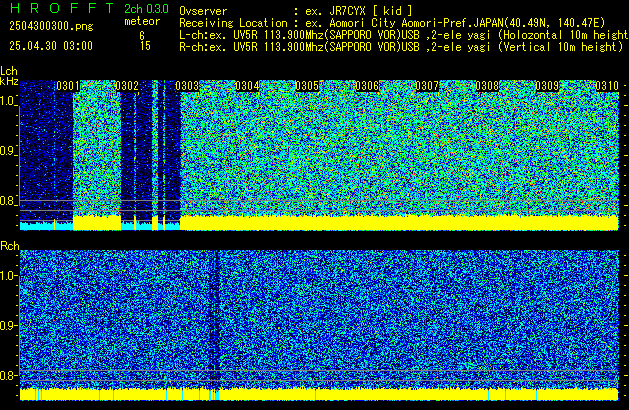Viewport: 629px width, 410px height.
Task: Jump to the 0303 time marker
Action: pos(187,86)
